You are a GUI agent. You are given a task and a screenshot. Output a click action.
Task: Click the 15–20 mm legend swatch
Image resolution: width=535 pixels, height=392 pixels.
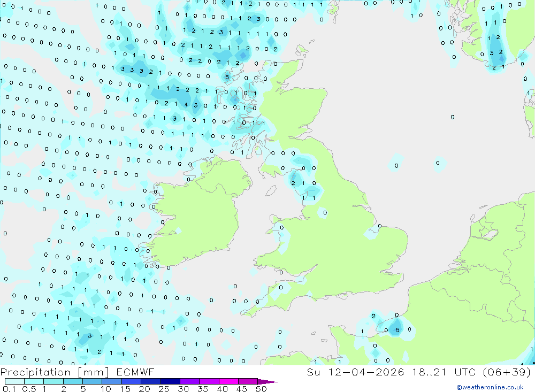[132, 381]
